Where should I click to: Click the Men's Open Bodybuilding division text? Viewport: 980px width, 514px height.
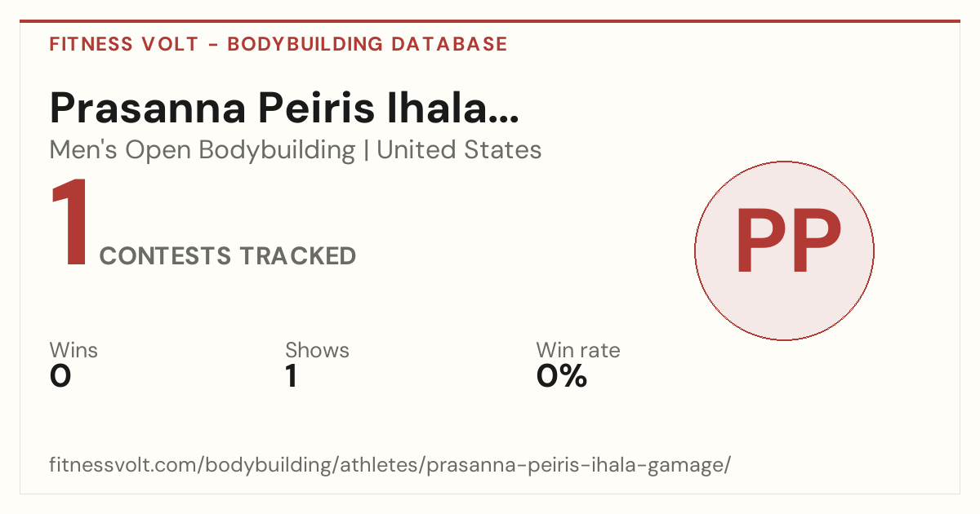pos(203,150)
